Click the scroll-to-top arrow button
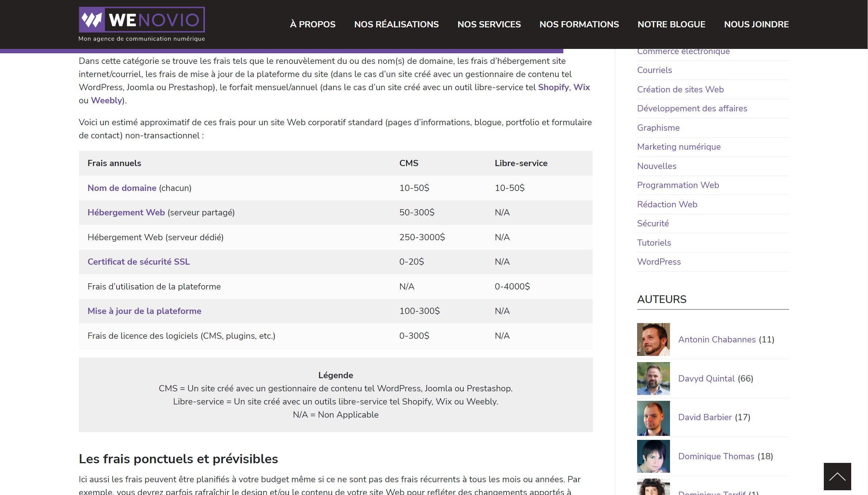868x495 pixels. tap(837, 476)
